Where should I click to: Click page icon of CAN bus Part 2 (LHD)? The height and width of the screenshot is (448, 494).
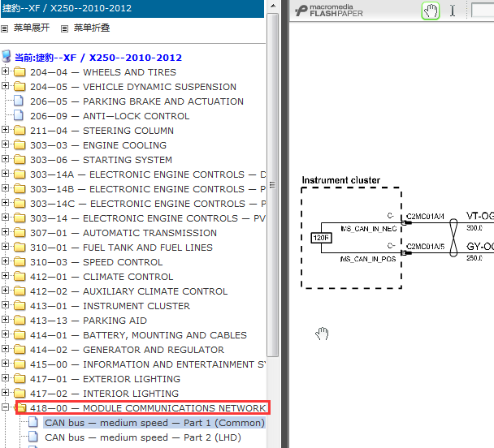pyautogui.click(x=33, y=437)
